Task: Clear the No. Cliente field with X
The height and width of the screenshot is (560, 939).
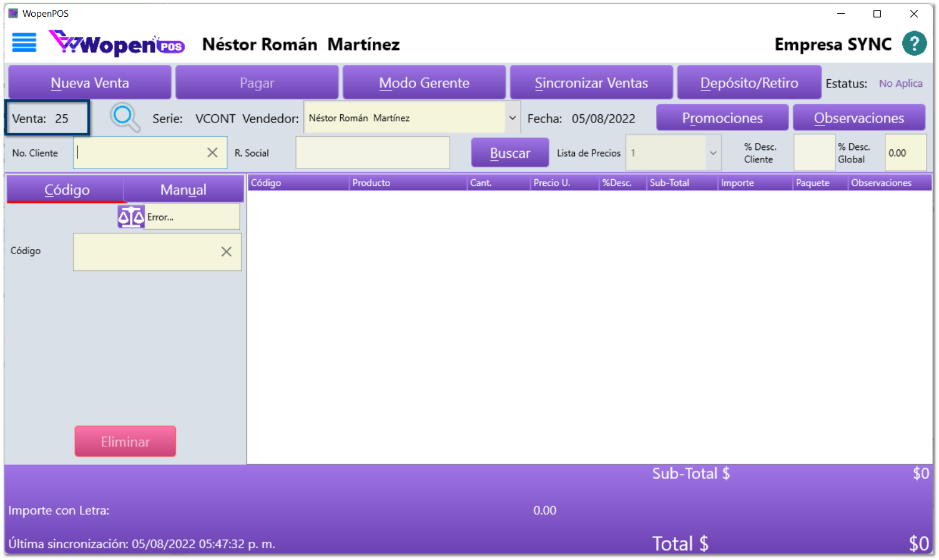Action: point(212,153)
